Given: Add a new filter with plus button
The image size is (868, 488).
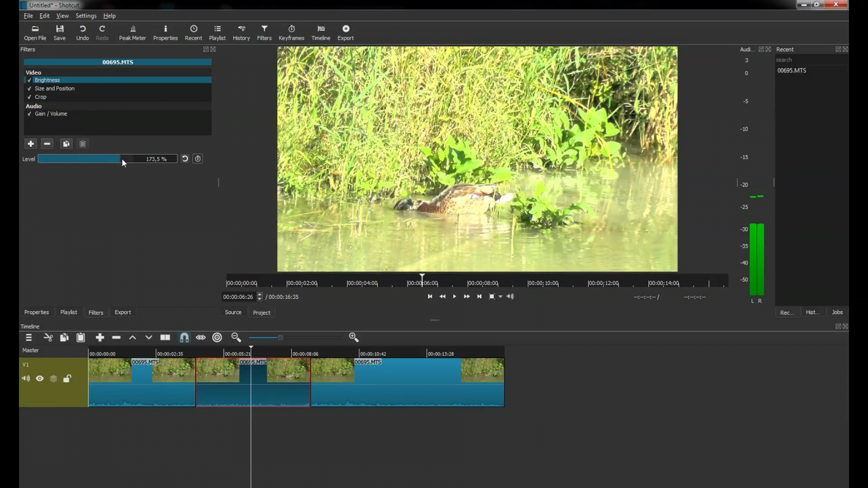Looking at the screenshot, I should click(x=31, y=144).
